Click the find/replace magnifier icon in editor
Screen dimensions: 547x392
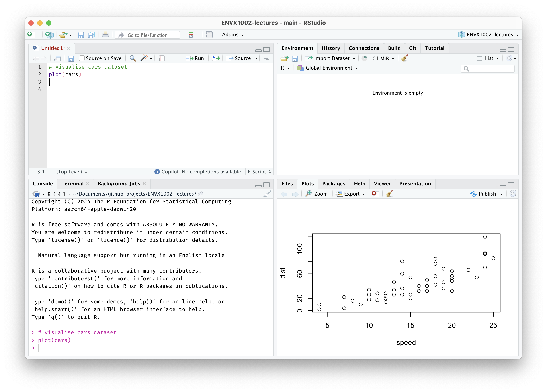[133, 58]
